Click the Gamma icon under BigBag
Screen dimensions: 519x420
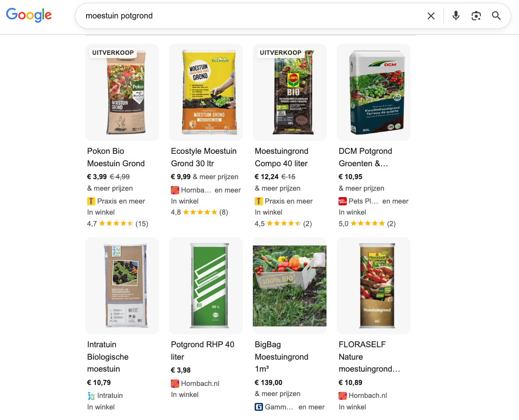click(259, 407)
